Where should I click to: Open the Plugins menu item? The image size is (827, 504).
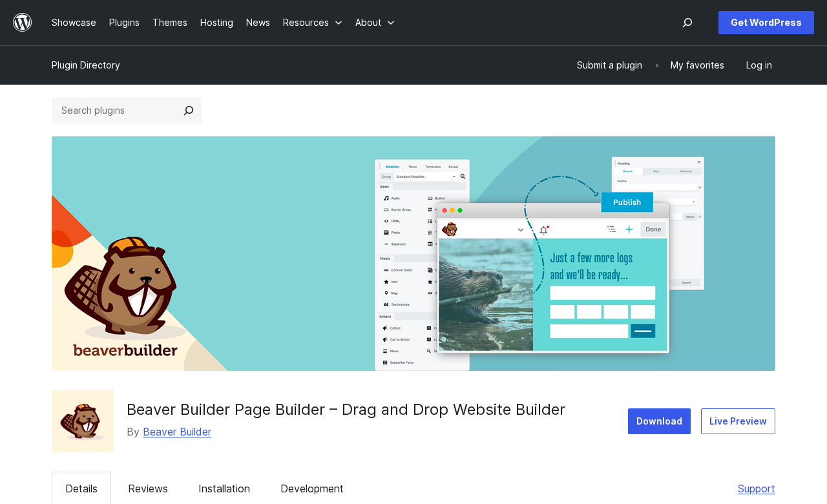click(x=124, y=23)
